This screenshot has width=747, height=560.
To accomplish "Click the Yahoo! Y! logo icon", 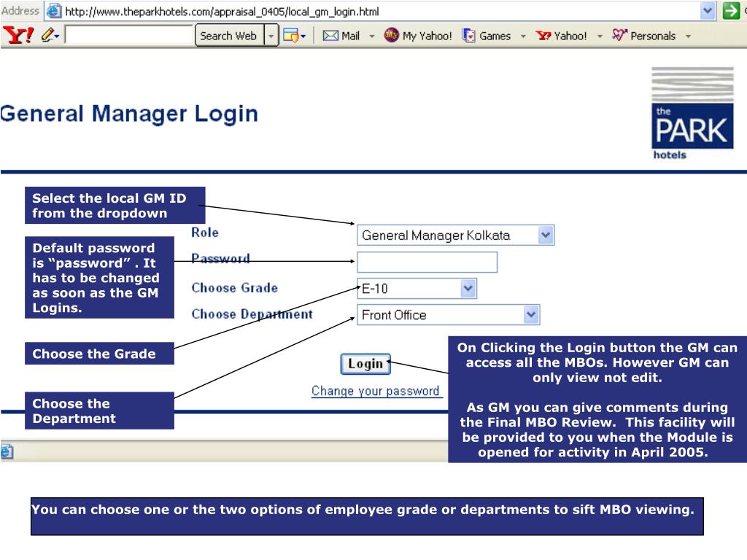I will (x=18, y=35).
